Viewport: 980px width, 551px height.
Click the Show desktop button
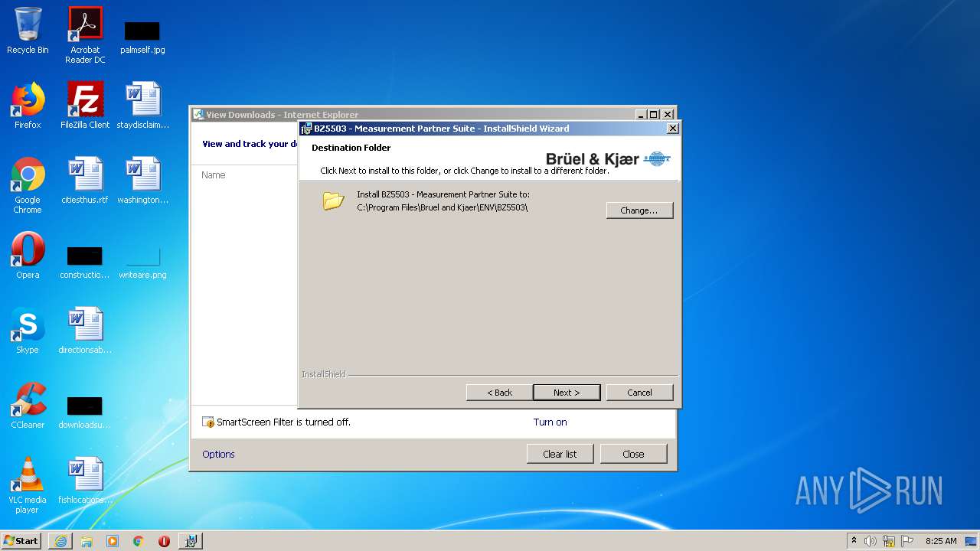pos(972,541)
